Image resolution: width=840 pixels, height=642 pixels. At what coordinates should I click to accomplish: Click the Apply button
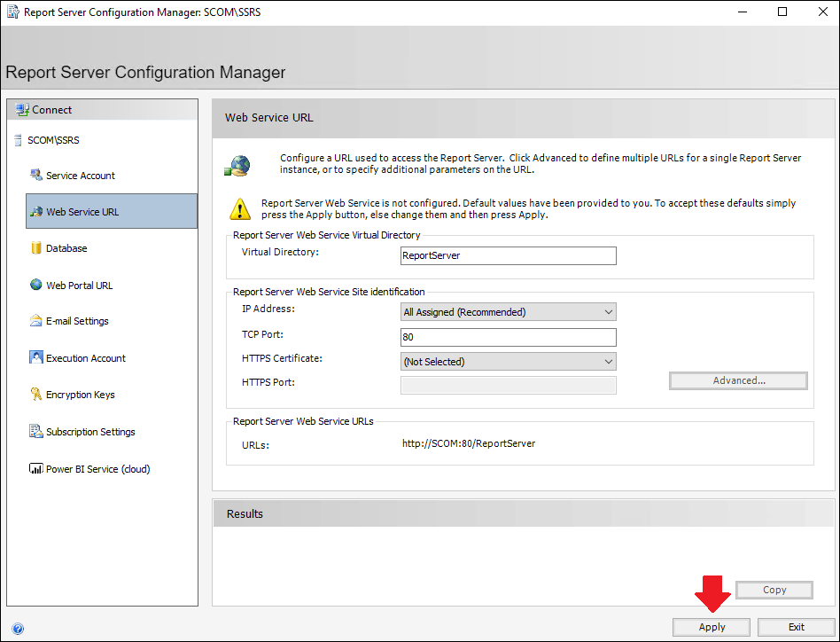[x=712, y=627]
